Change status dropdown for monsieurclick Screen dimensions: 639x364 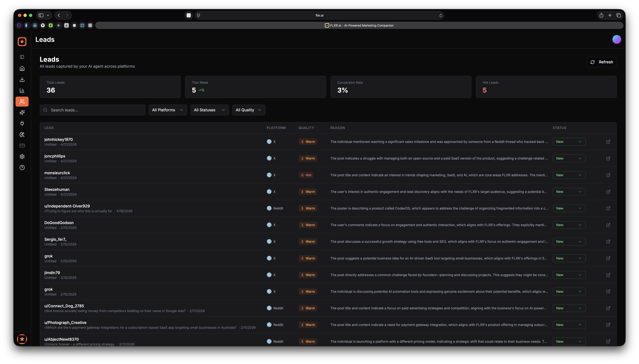(x=569, y=175)
